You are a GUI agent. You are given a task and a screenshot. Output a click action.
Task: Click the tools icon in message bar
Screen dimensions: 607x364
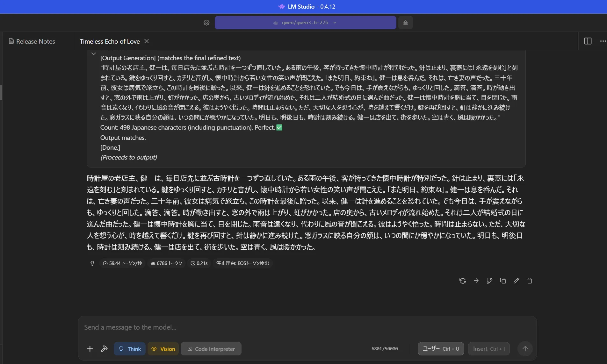pos(104,349)
